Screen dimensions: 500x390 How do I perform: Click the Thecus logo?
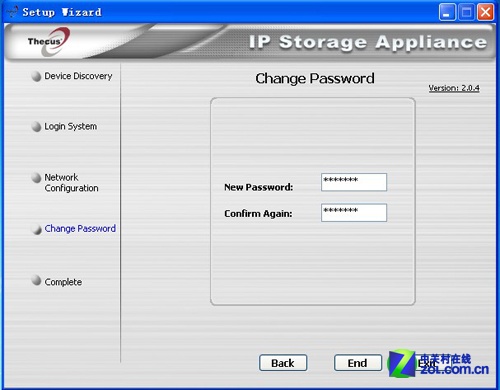pyautogui.click(x=49, y=41)
